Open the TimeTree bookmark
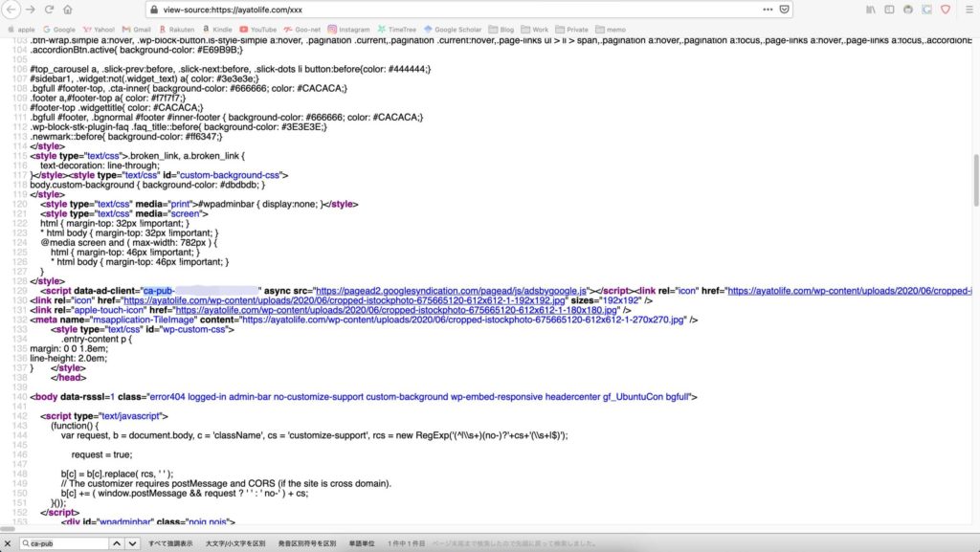 tap(396, 30)
